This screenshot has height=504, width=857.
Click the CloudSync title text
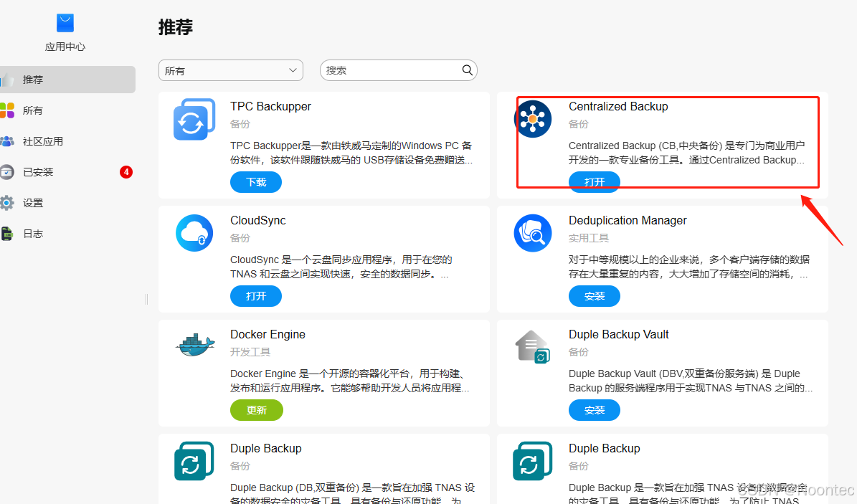[x=258, y=220]
